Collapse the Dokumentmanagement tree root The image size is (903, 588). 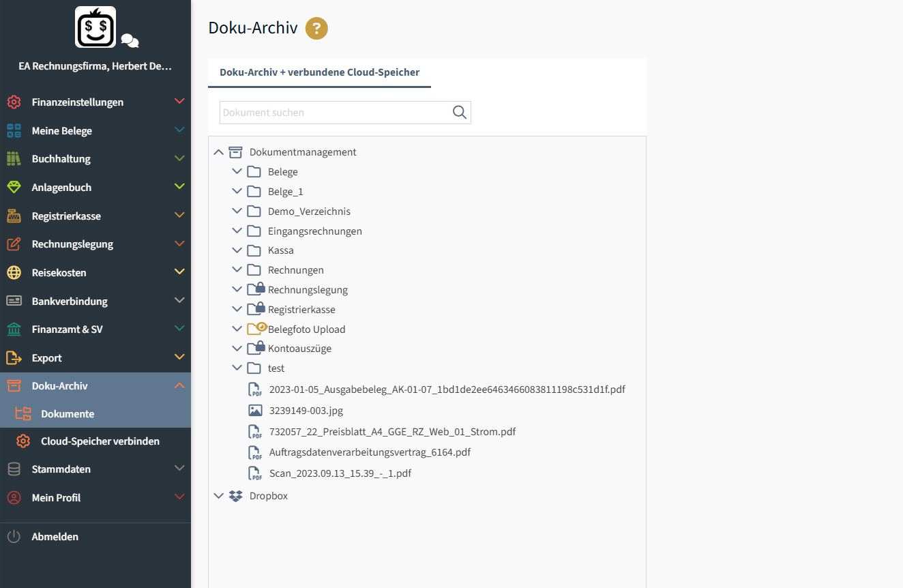pos(219,152)
